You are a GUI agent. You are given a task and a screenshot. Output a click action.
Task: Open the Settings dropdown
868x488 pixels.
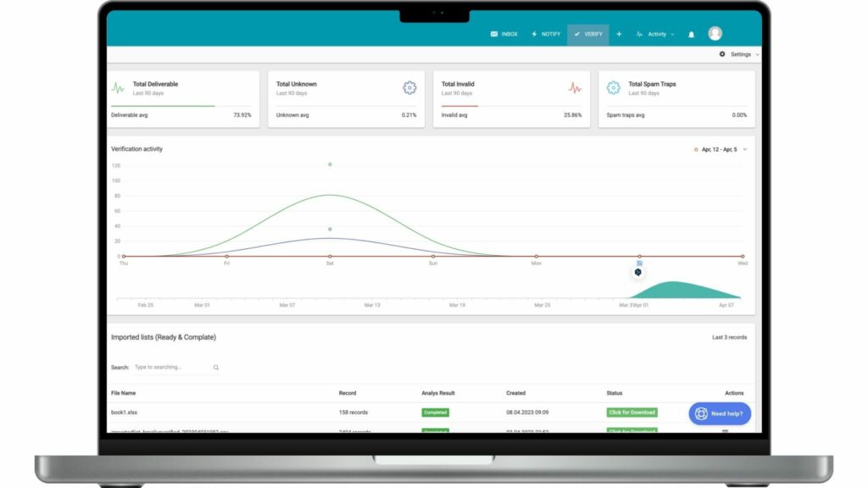739,54
